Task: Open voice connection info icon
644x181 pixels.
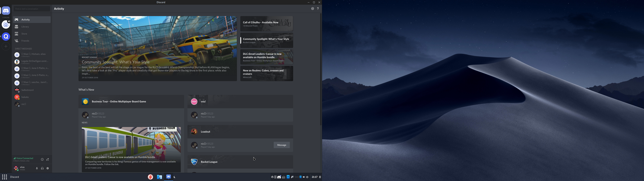Action: click(42, 160)
